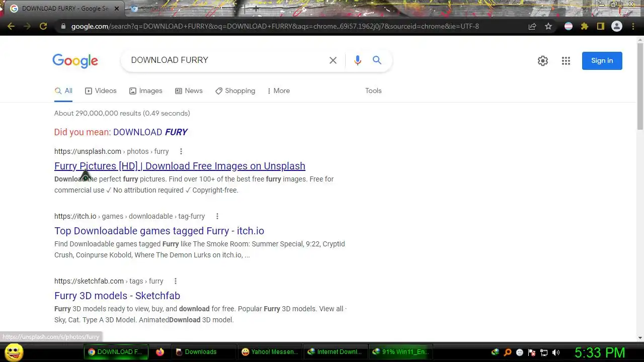644x362 pixels.
Task: Click in the address bar URL
Action: pyautogui.click(x=275, y=26)
